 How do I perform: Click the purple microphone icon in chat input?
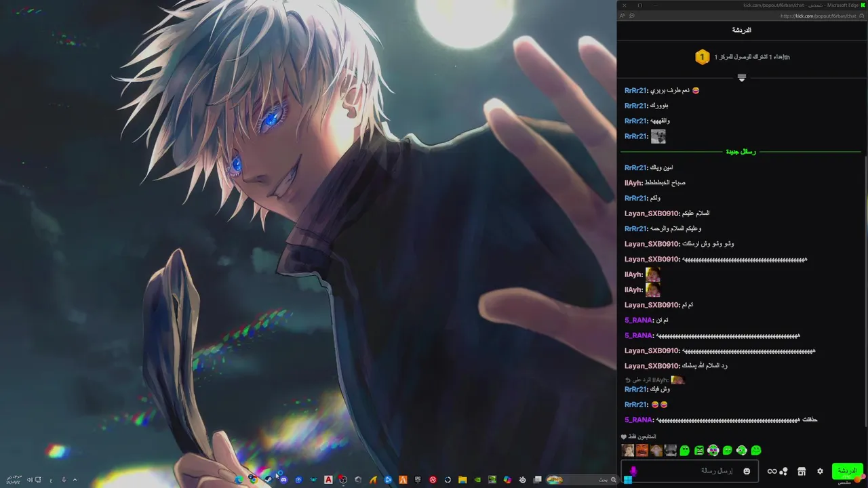[x=633, y=470]
